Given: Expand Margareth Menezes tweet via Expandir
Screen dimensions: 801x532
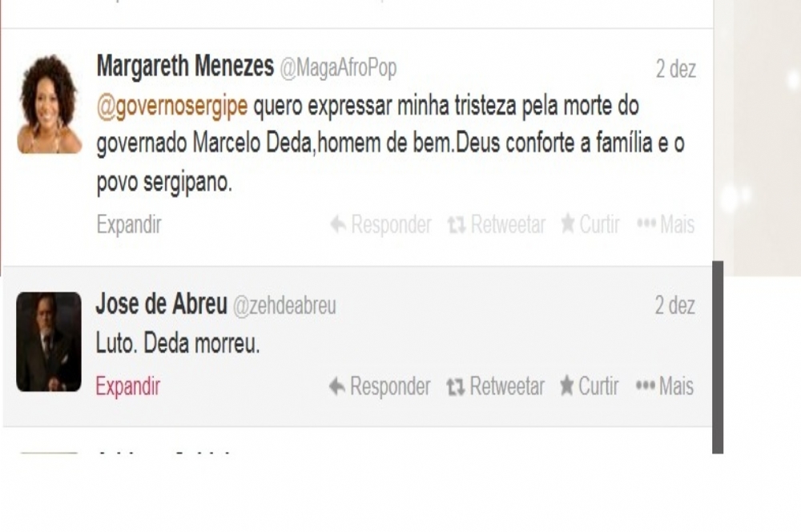Looking at the screenshot, I should 129,225.
